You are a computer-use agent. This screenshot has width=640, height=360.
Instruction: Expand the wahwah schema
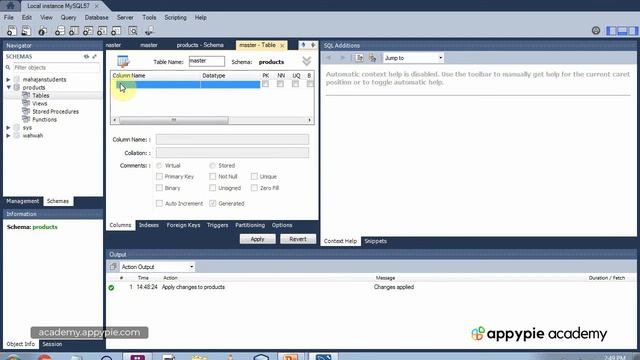(9, 136)
